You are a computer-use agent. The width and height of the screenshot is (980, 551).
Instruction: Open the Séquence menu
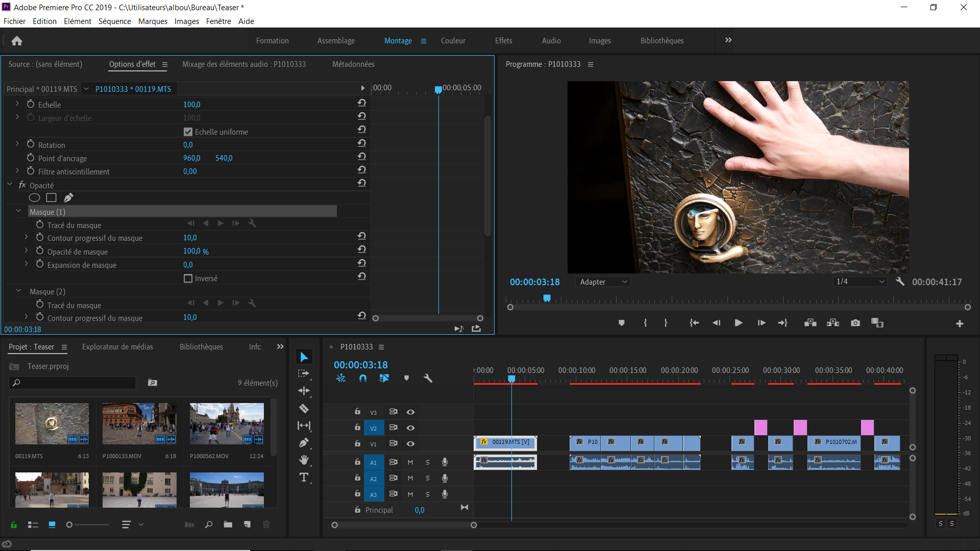tap(114, 21)
